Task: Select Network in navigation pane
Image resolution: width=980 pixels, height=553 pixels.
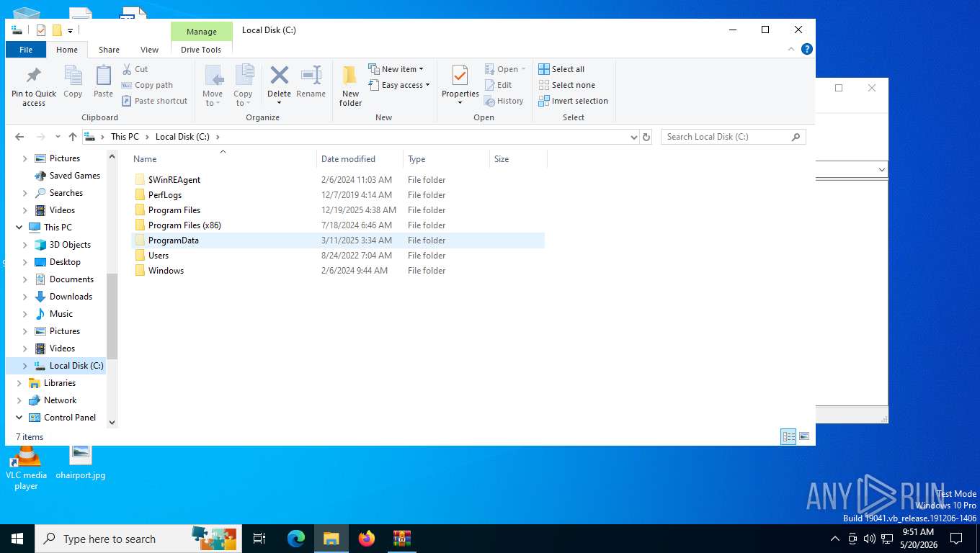Action: pos(60,400)
